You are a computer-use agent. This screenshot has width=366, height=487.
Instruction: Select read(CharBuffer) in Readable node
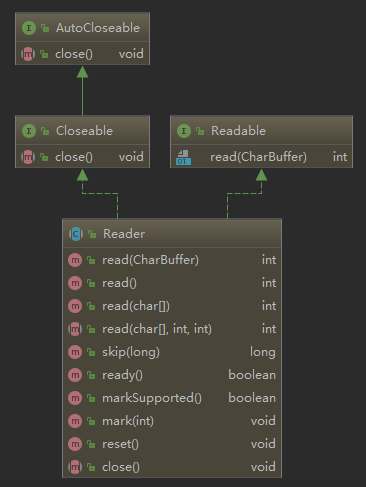pyautogui.click(x=261, y=157)
